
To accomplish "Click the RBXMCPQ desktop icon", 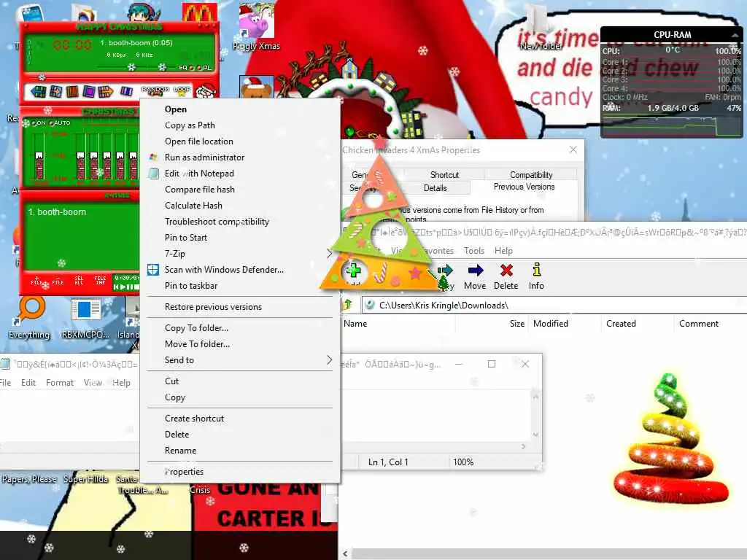I will click(85, 318).
